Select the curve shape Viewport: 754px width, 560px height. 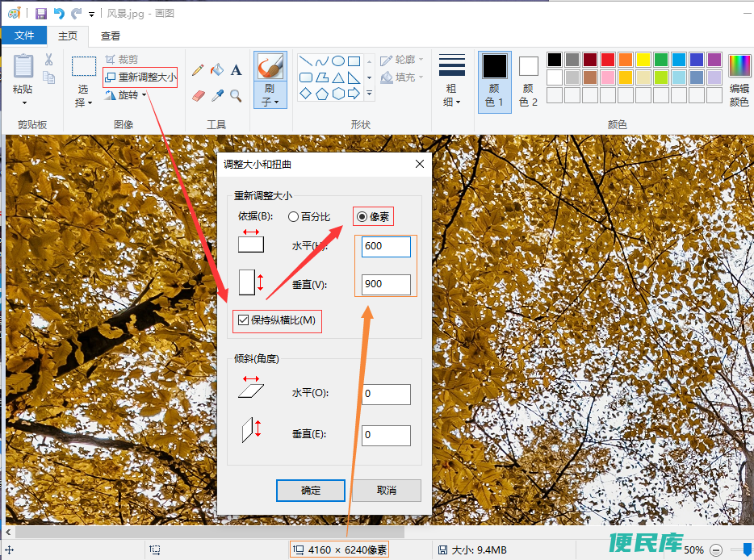click(x=321, y=61)
